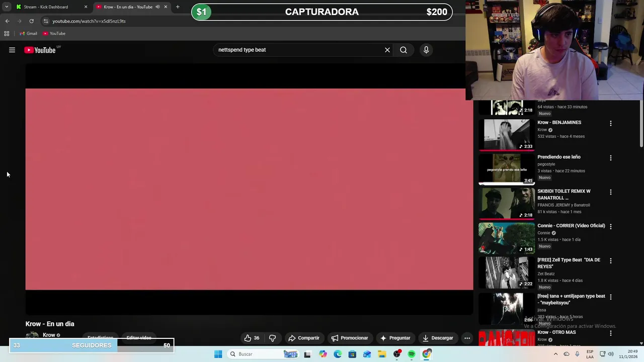Open options for Zell Type Beat video

pos(611,261)
